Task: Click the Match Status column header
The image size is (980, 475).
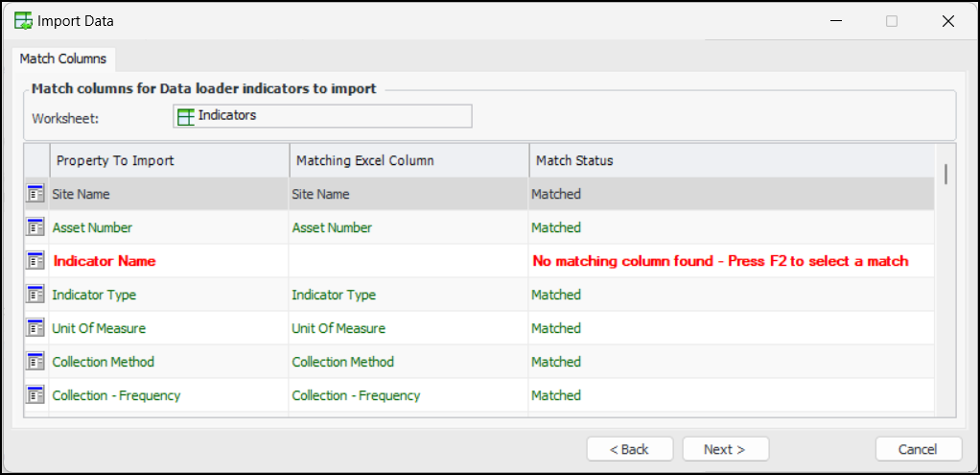Action: pyautogui.click(x=731, y=160)
